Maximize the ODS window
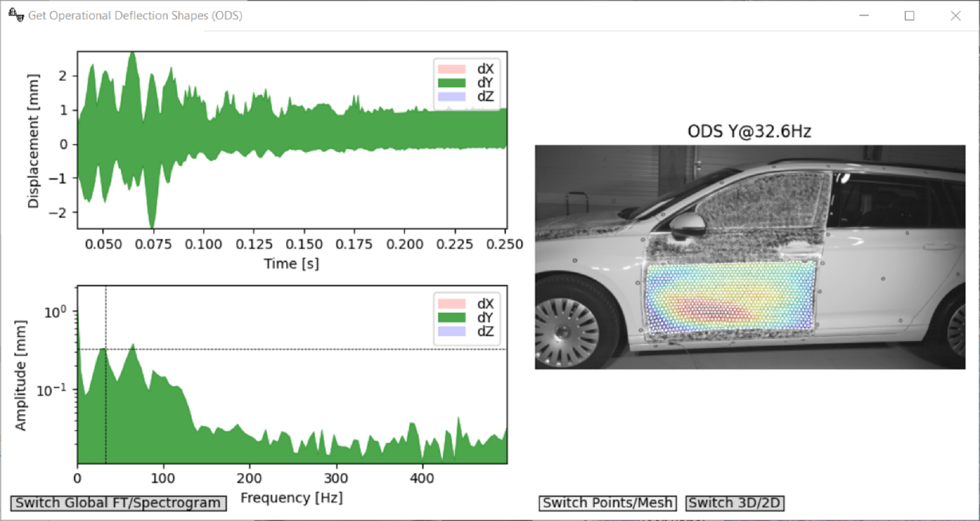 (x=909, y=15)
